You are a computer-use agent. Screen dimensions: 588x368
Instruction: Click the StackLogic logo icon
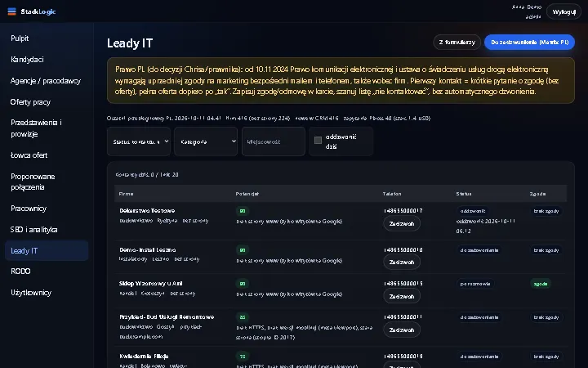[x=11, y=11]
